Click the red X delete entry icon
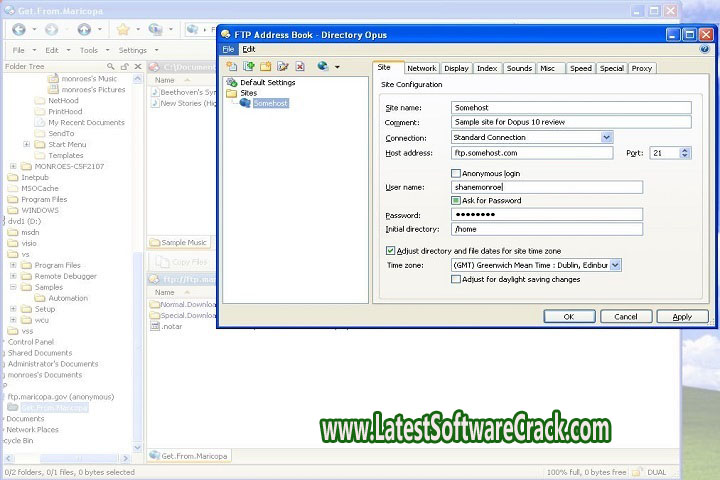The height and width of the screenshot is (480, 720). 300,67
